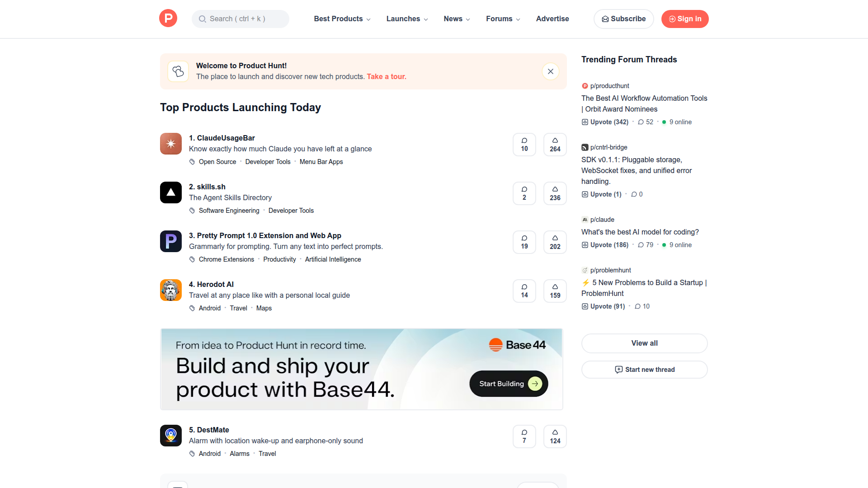Click the search magnifier icon

click(203, 19)
